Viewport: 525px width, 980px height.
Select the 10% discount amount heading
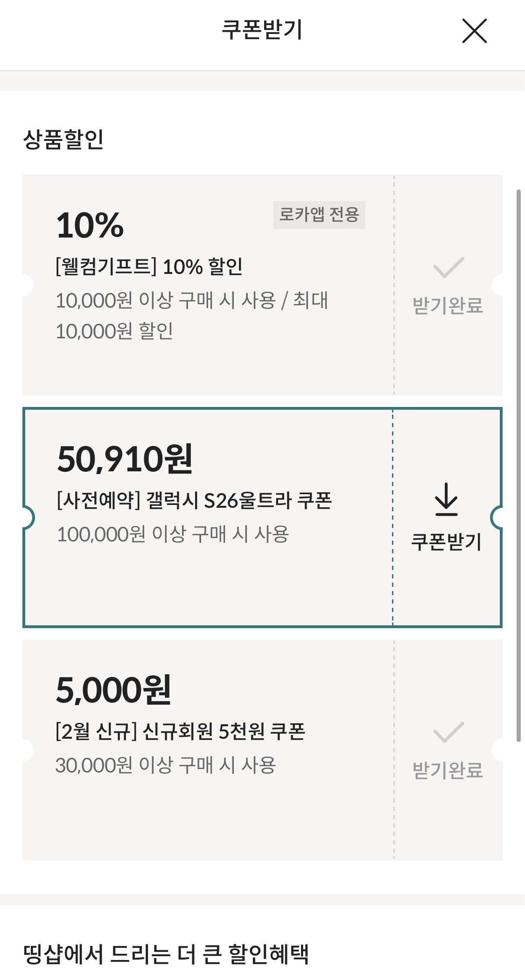90,225
